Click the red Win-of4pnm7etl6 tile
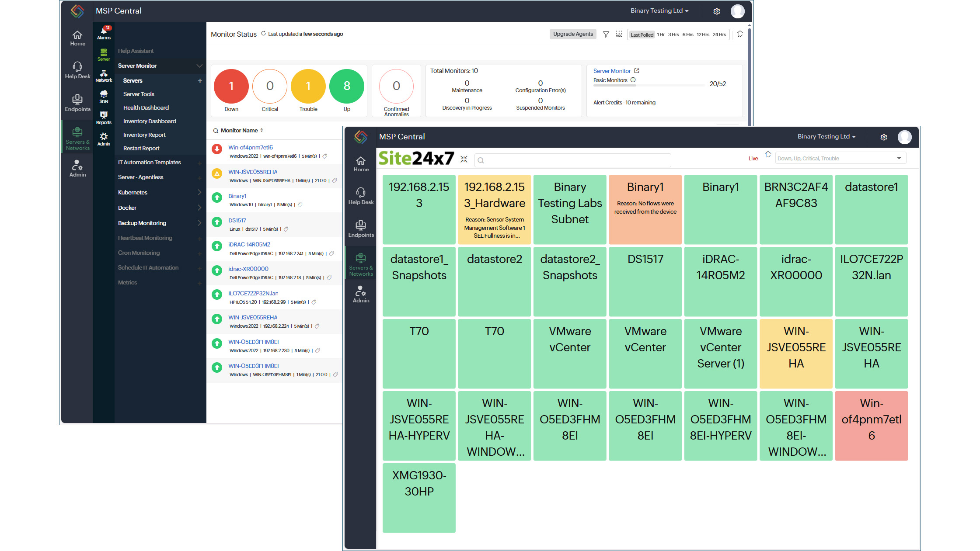 click(x=871, y=426)
